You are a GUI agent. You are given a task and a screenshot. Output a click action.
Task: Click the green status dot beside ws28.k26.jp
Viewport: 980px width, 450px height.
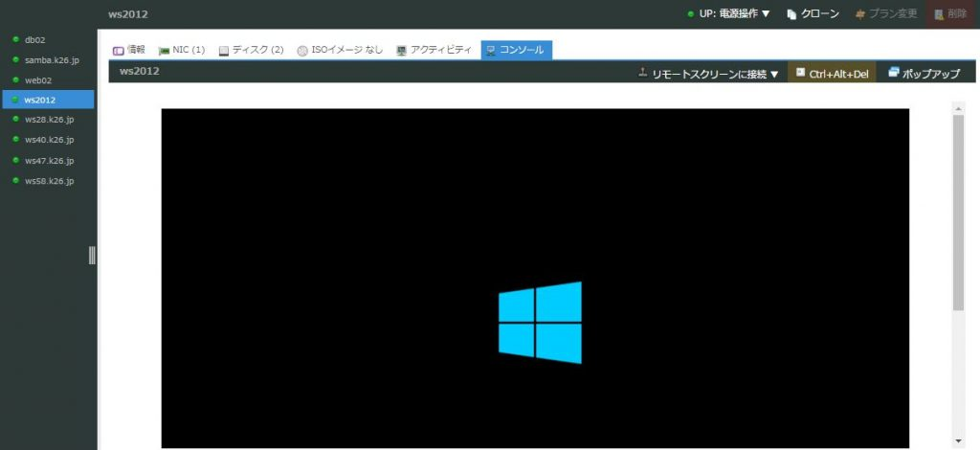click(x=16, y=120)
